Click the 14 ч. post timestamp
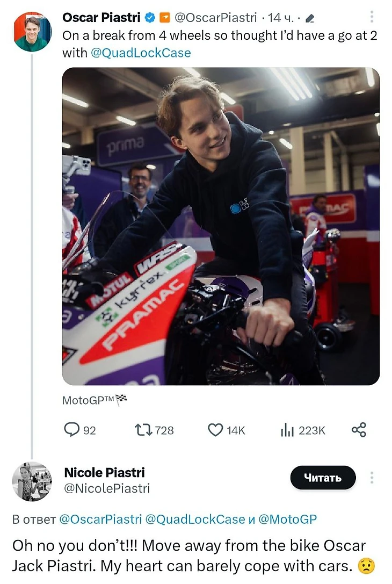392x584 pixels. (x=281, y=18)
